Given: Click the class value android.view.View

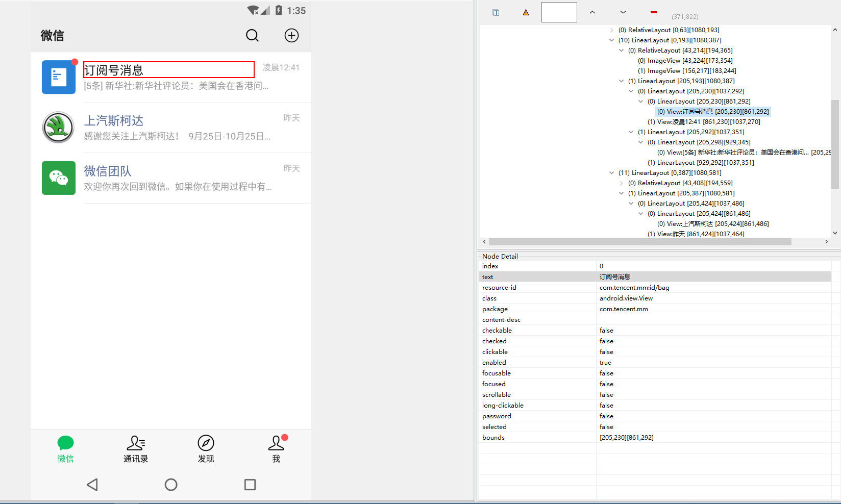Looking at the screenshot, I should [626, 298].
